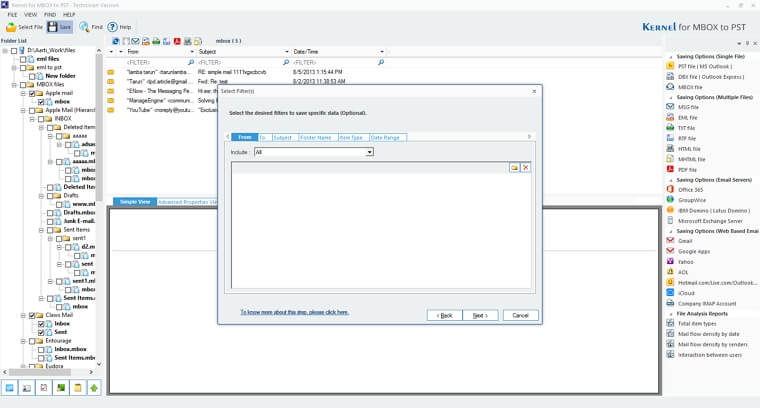The height and width of the screenshot is (408, 760).
Task: Uncheck the Claws Mail Inbox checkbox
Action: [41, 324]
